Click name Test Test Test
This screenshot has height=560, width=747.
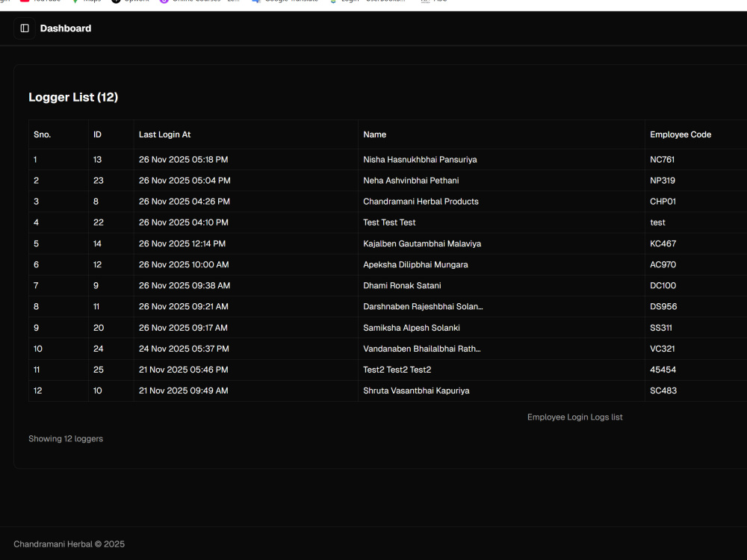pos(389,223)
